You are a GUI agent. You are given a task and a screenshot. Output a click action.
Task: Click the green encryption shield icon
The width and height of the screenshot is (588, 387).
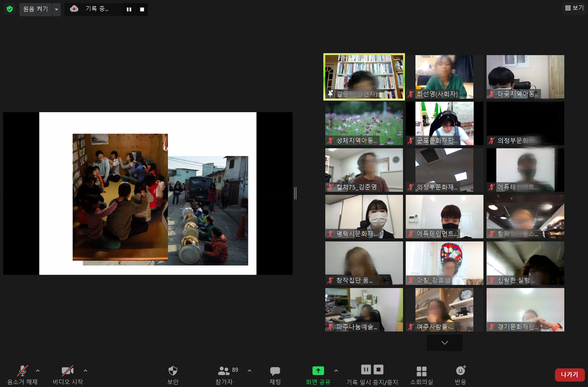[10, 9]
